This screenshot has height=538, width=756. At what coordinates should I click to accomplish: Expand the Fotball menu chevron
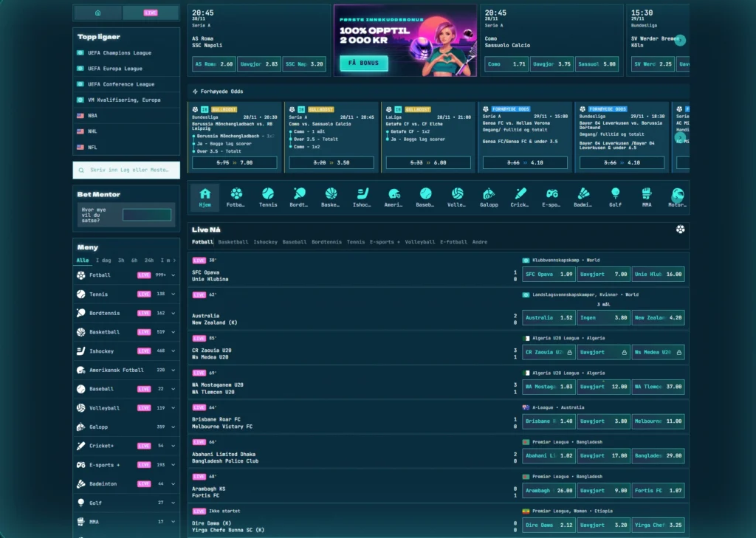tap(173, 275)
